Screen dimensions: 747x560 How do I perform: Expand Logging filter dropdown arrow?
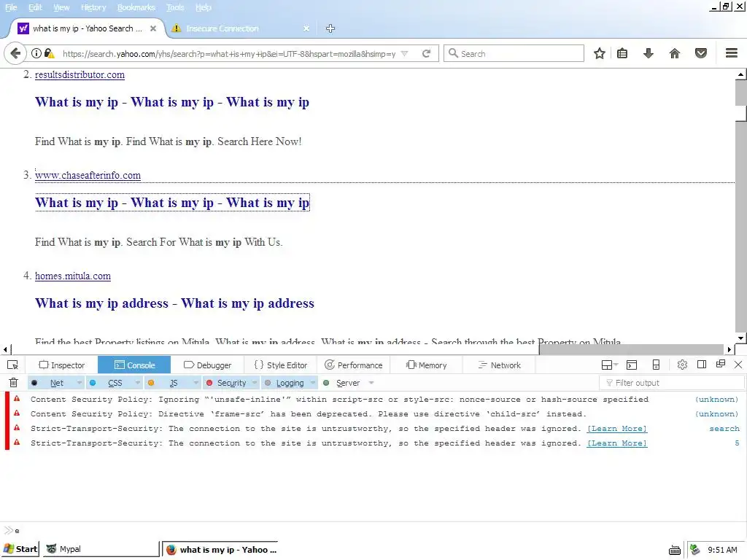pos(313,383)
